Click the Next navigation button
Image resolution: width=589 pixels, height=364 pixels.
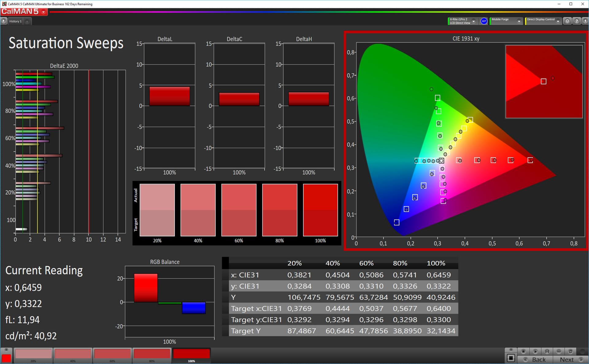[x=570, y=359]
